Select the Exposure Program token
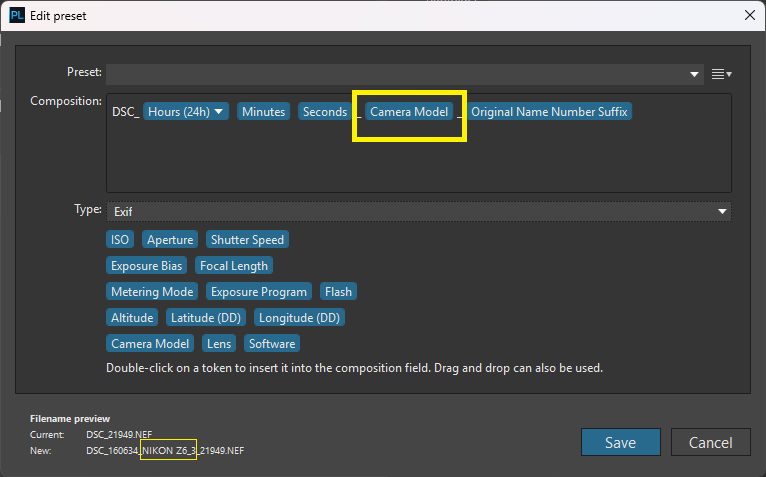This screenshot has height=477, width=766. click(259, 292)
